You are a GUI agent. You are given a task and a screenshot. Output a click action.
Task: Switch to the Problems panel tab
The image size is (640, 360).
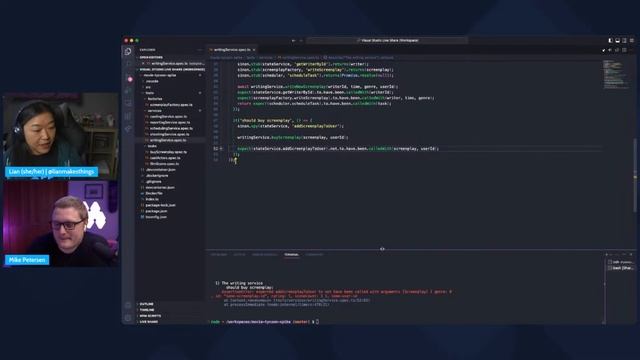click(x=219, y=255)
